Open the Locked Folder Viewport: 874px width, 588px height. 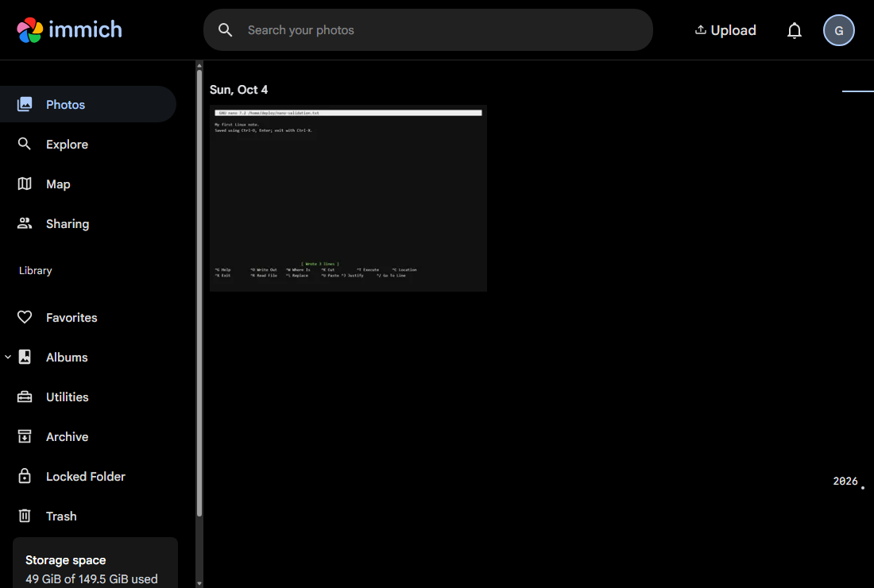pyautogui.click(x=88, y=477)
